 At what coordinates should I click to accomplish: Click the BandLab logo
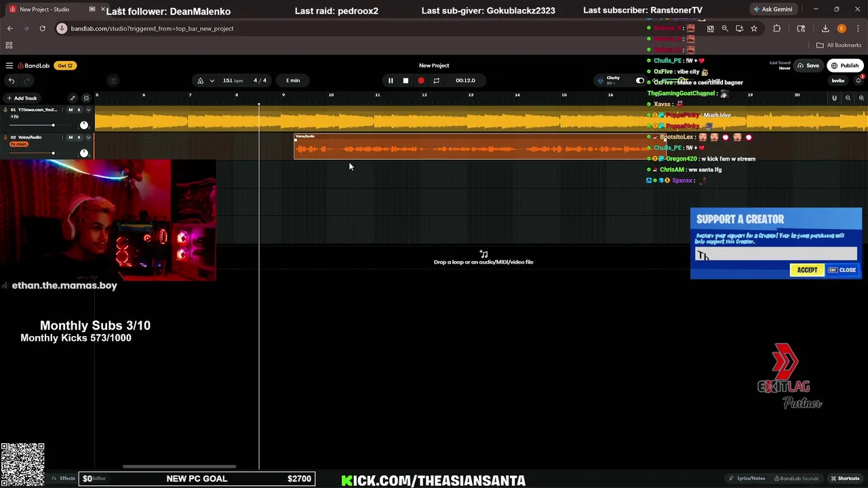(33, 66)
